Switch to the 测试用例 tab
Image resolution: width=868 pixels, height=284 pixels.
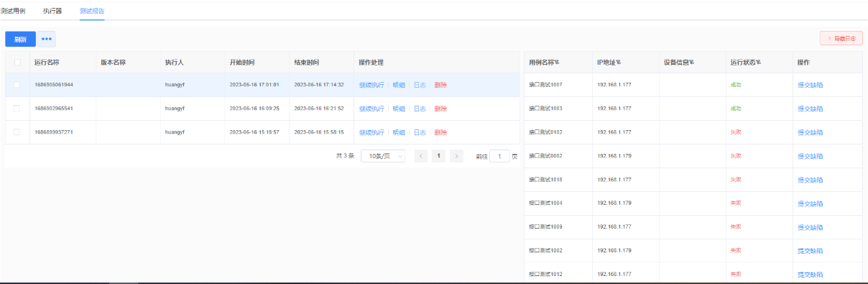13,11
